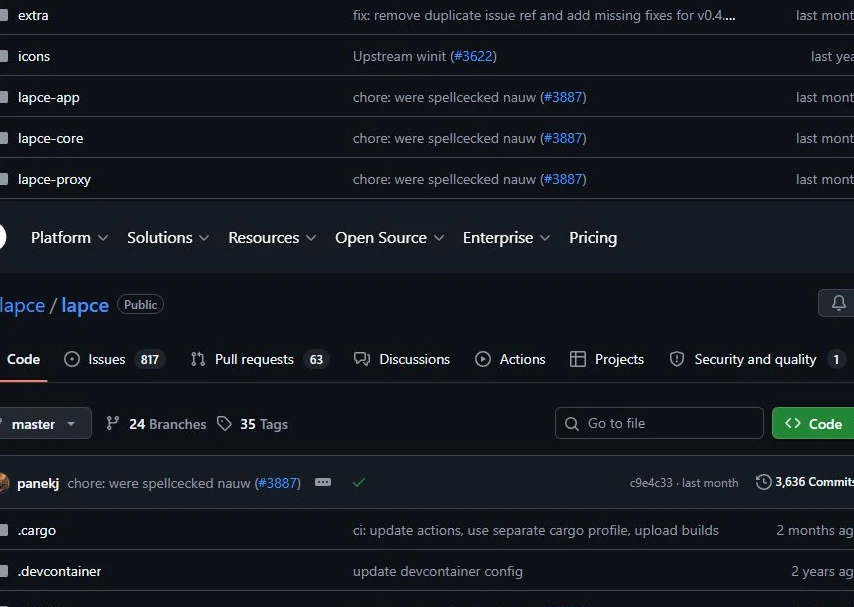Expand commit message ellipsis button
The image size is (854, 607).
323,482
